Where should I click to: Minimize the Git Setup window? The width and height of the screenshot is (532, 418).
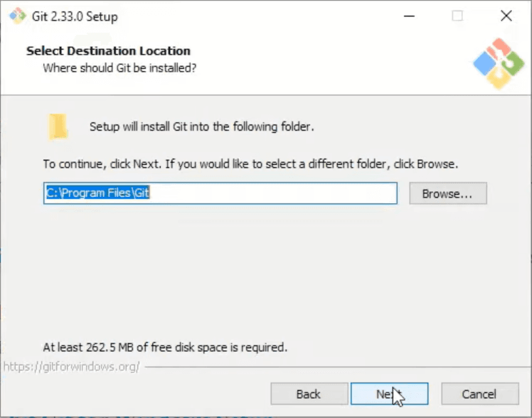[x=408, y=16]
